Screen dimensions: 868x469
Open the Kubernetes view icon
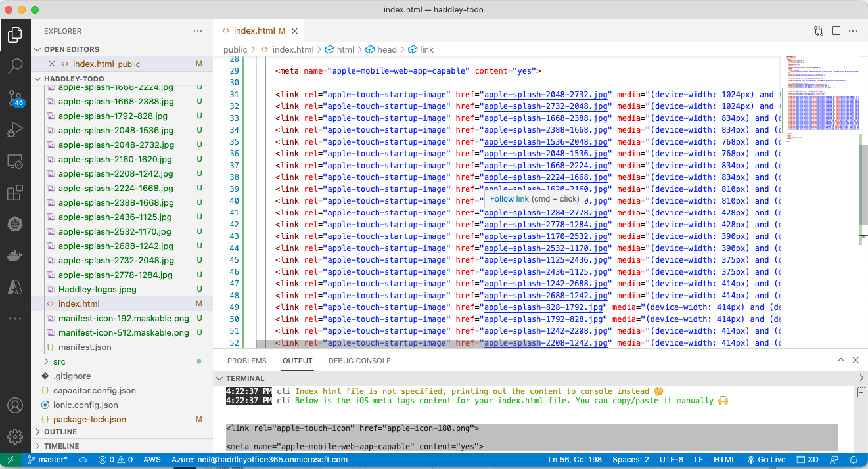(15, 225)
